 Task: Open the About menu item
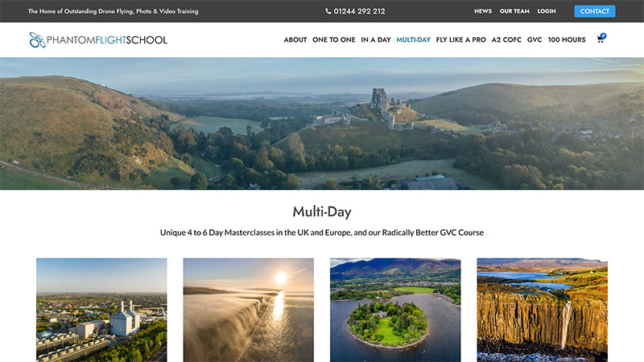pos(295,39)
